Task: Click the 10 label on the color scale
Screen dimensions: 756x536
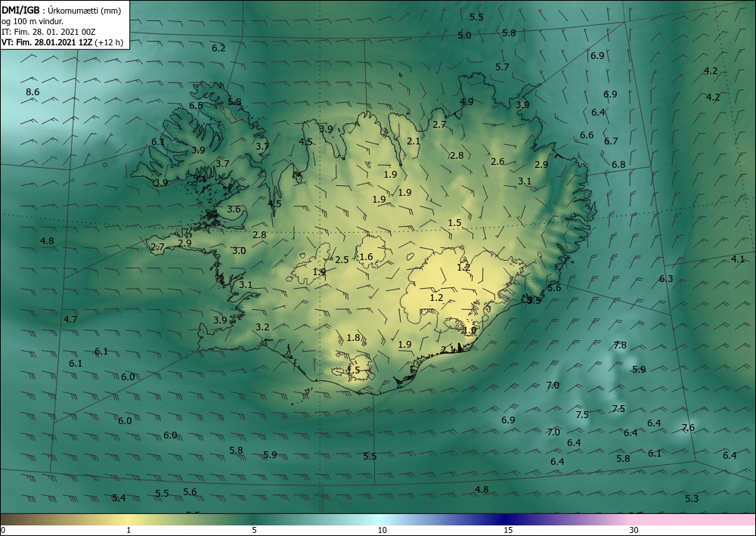Action: tap(383, 531)
